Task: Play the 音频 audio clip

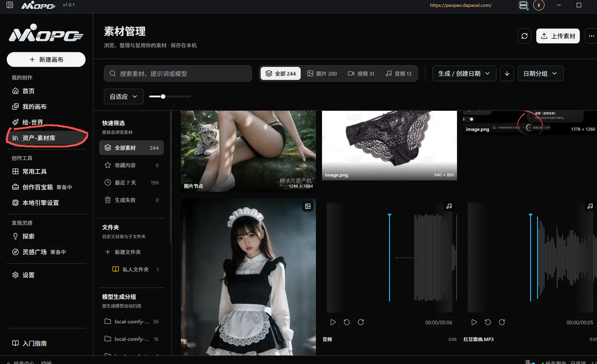Action: 333,322
